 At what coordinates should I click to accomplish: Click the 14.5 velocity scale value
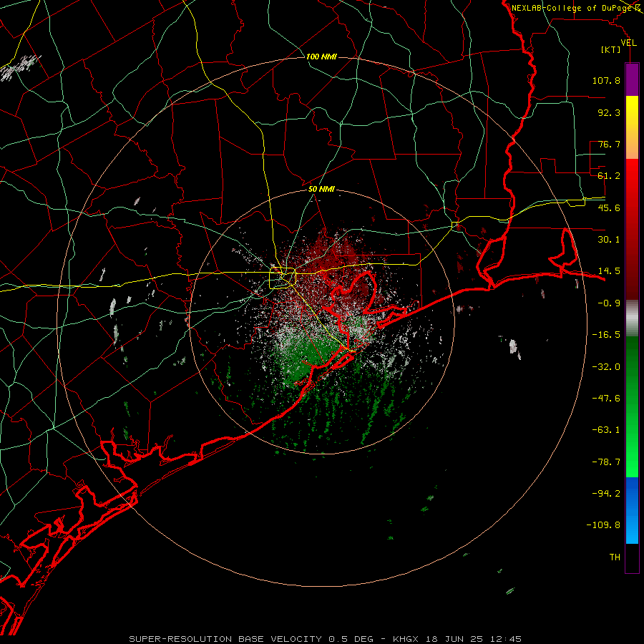(609, 271)
